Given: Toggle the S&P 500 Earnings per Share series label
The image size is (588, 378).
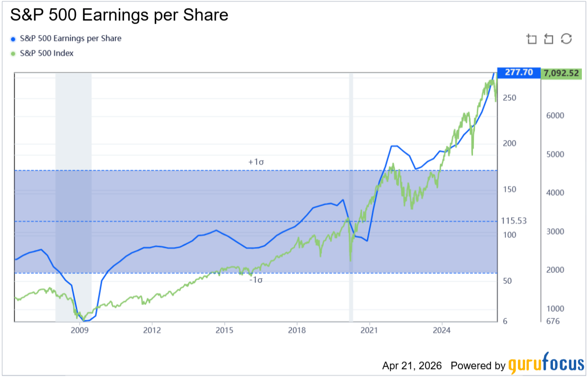Looking at the screenshot, I should coord(71,38).
